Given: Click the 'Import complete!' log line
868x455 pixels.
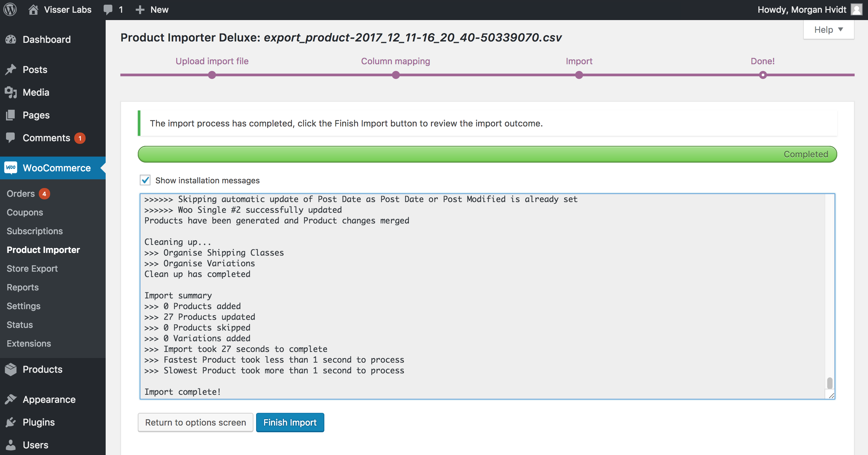Looking at the screenshot, I should coord(182,392).
